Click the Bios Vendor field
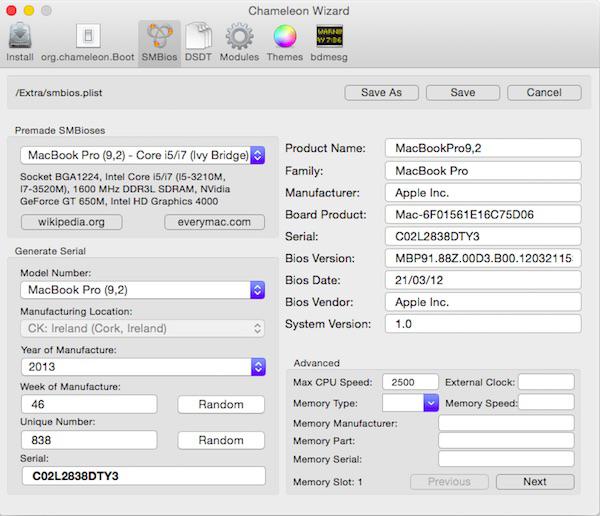This screenshot has height=516, width=600. tap(483, 302)
